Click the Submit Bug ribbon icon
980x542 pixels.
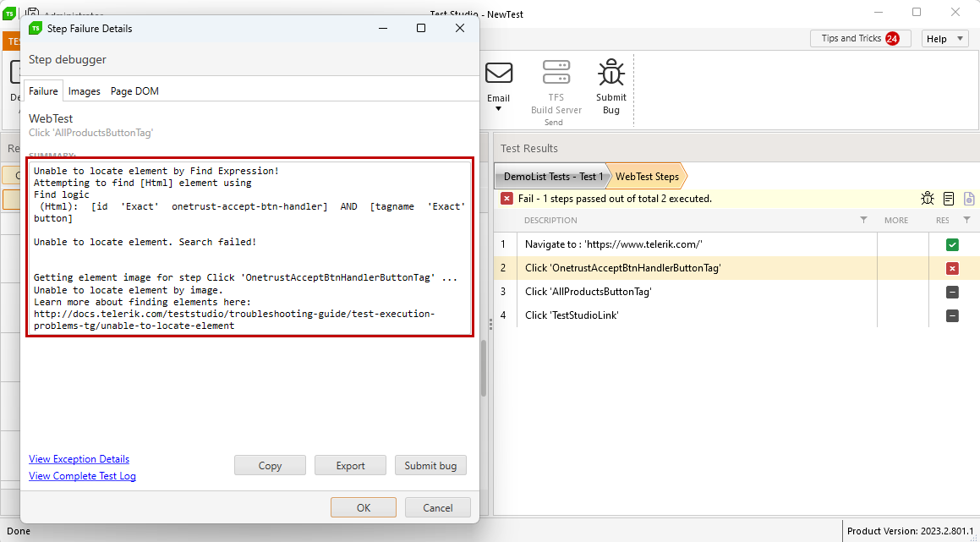pyautogui.click(x=610, y=73)
